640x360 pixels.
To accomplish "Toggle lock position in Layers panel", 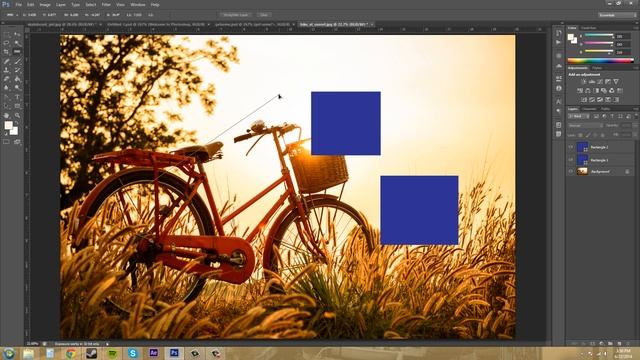I will (x=596, y=135).
